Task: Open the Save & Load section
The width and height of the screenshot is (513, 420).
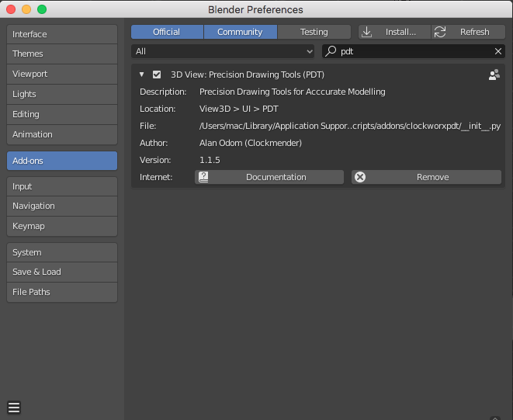Action: 62,272
